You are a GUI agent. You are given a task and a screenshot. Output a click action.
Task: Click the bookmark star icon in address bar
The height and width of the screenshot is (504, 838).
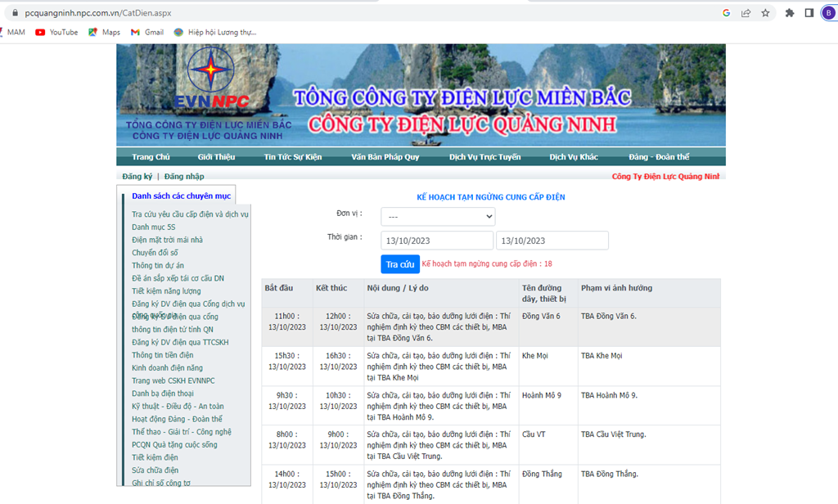click(x=765, y=13)
